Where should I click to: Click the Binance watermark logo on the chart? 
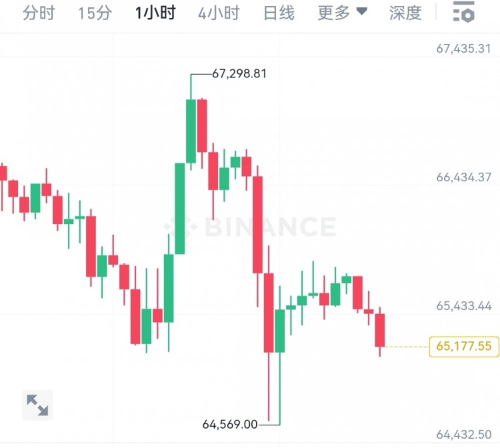pos(260,227)
